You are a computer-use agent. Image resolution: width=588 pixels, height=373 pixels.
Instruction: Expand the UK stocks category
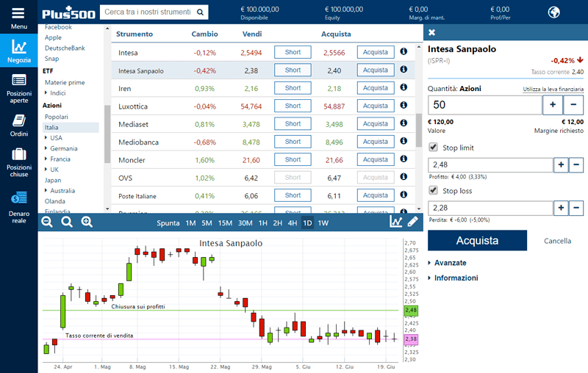coord(51,170)
